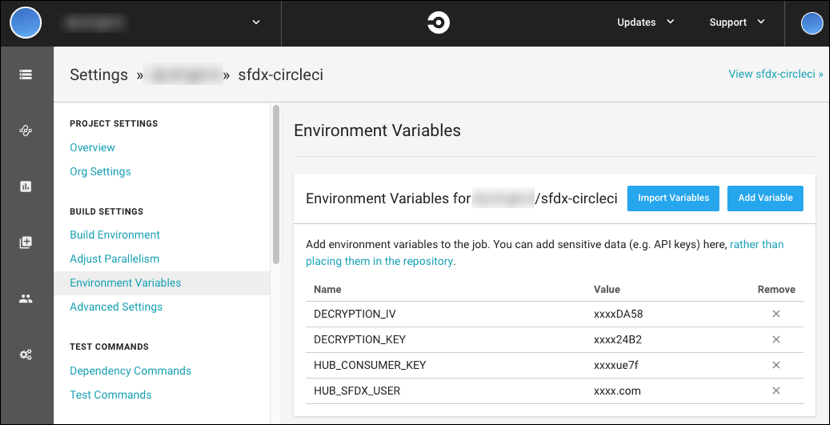The height and width of the screenshot is (425, 830).
Task: Open Org Settings
Action: 100,171
